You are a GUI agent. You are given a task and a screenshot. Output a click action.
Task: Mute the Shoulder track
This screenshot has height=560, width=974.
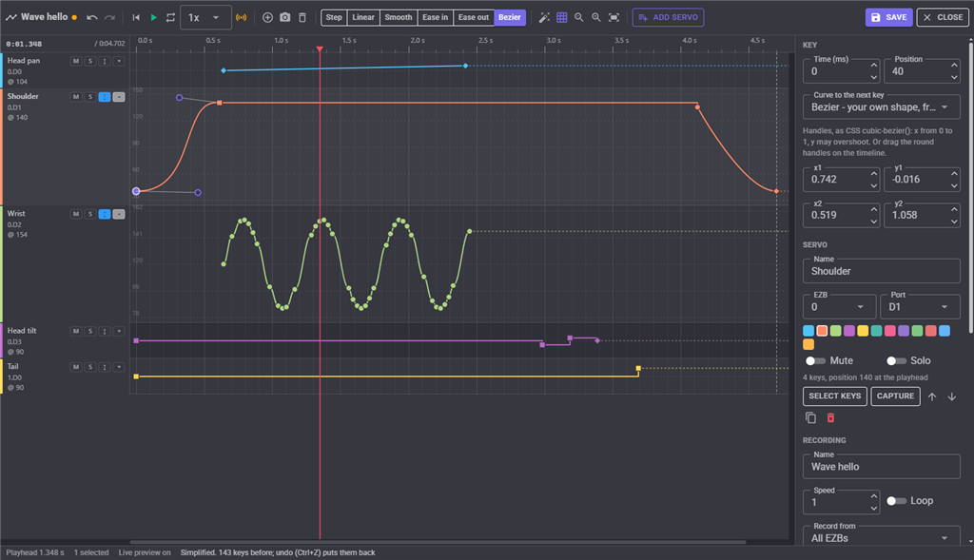(x=76, y=97)
